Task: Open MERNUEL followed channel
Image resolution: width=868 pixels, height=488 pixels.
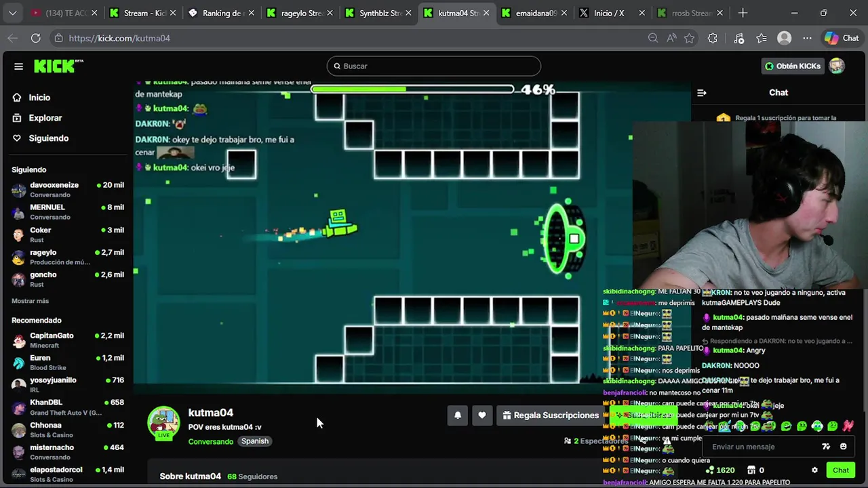Action: (x=67, y=212)
